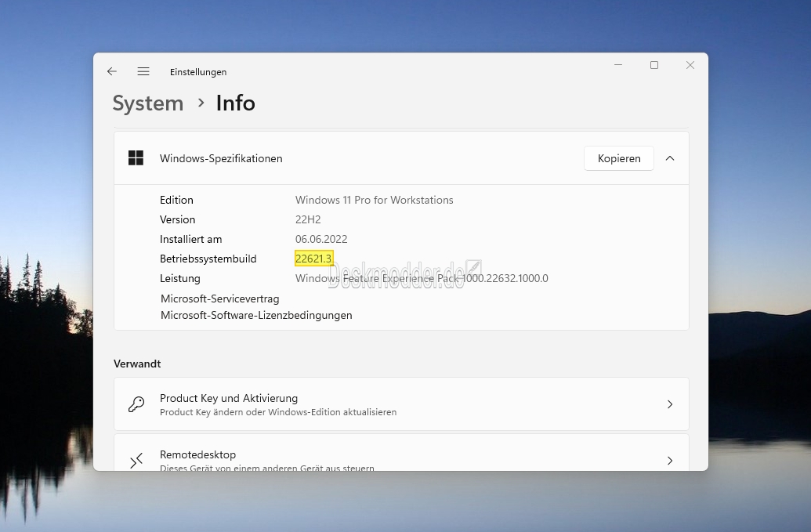Open Product Key und Aktivierung chevron
811x532 pixels.
[x=670, y=404]
